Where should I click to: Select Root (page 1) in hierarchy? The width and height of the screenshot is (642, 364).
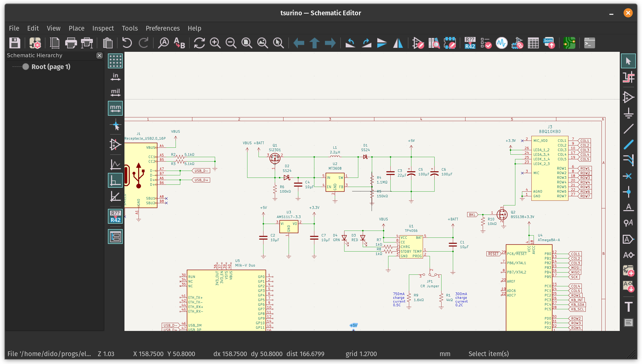point(51,67)
